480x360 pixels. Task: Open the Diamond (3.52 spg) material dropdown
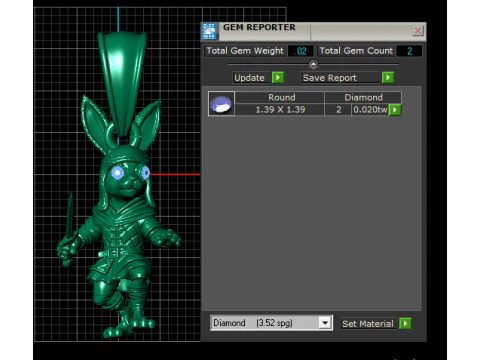pyautogui.click(x=271, y=323)
